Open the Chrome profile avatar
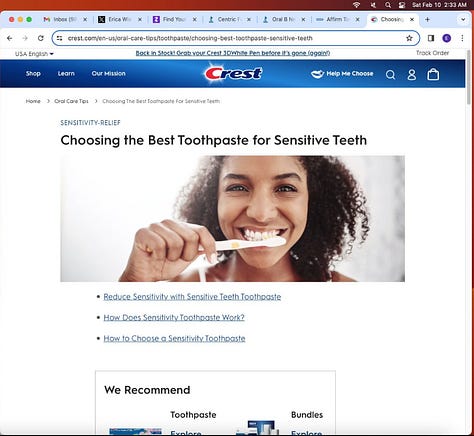Viewport: 474px width, 436px height. pyautogui.click(x=447, y=38)
